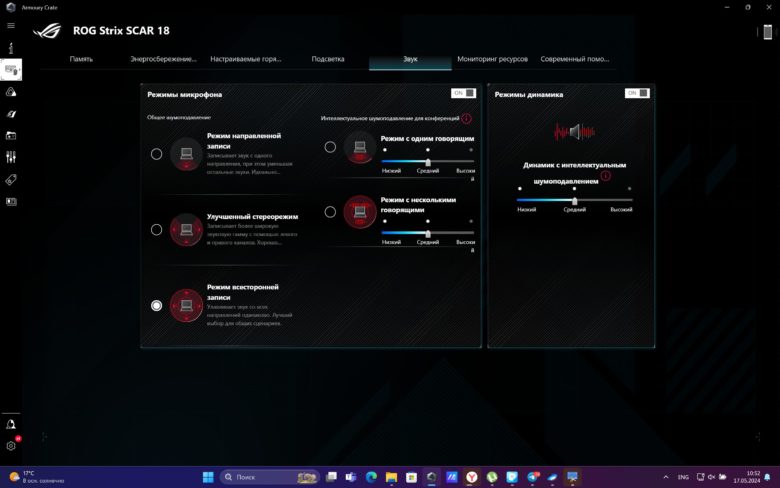Open Microsoft Edge from the taskbar
780x488 pixels.
pos(371,477)
